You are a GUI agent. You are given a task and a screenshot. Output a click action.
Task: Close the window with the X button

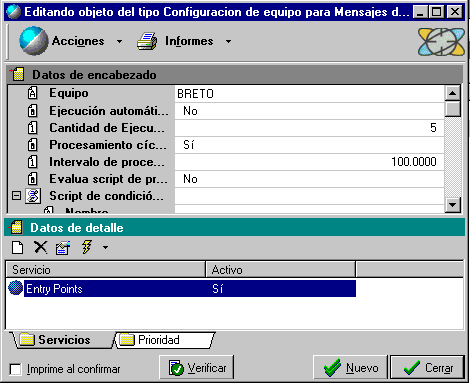click(x=455, y=12)
